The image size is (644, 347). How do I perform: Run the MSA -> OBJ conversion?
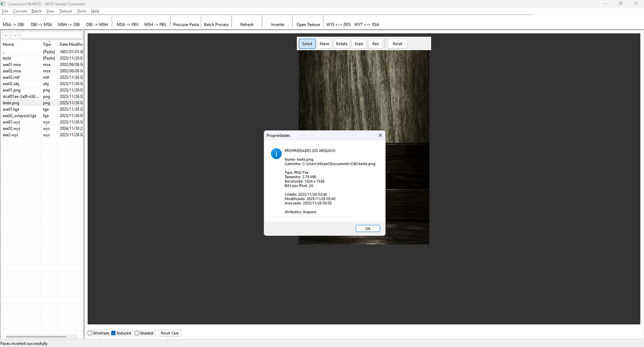tap(14, 24)
